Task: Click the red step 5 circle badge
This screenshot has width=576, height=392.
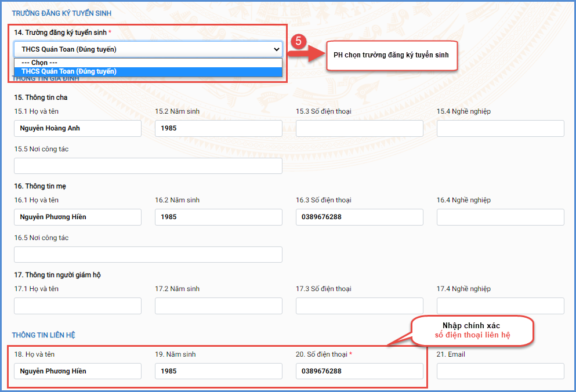Action: coord(298,42)
